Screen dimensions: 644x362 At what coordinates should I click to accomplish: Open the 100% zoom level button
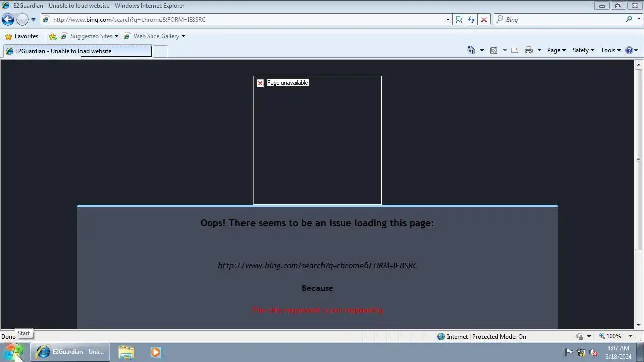pyautogui.click(x=610, y=336)
